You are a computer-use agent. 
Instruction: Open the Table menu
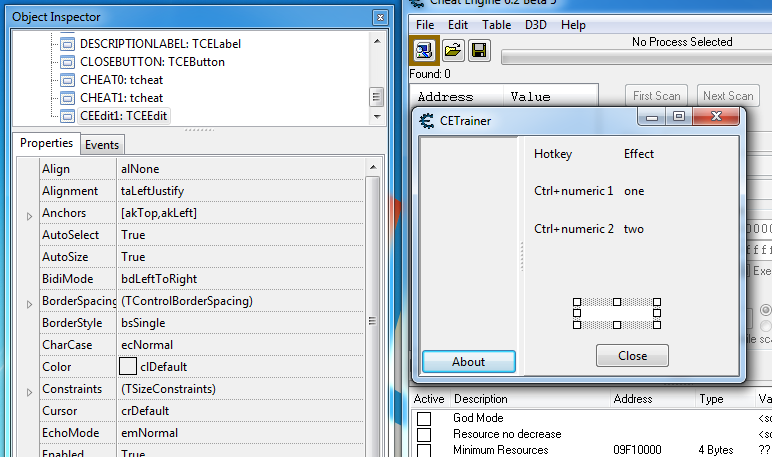[x=496, y=25]
